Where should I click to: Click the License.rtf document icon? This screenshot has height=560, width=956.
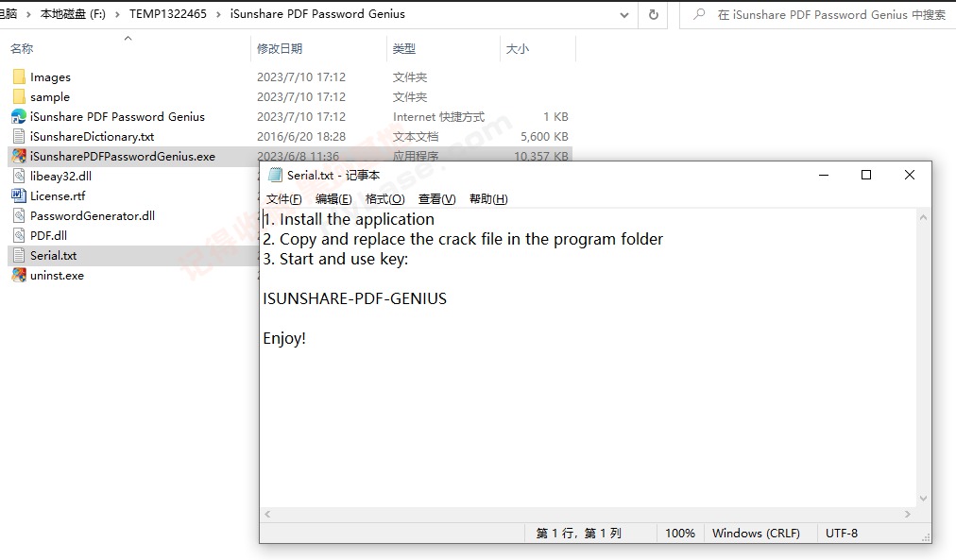[x=19, y=195]
